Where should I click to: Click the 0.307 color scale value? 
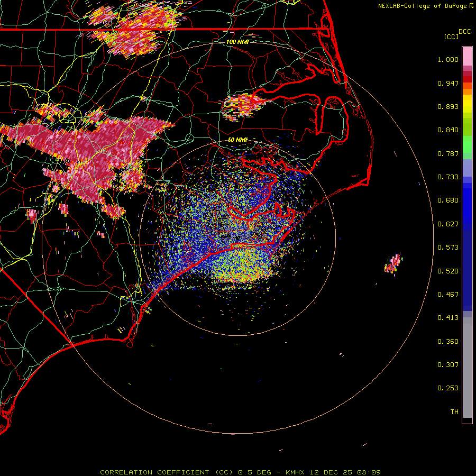448,365
